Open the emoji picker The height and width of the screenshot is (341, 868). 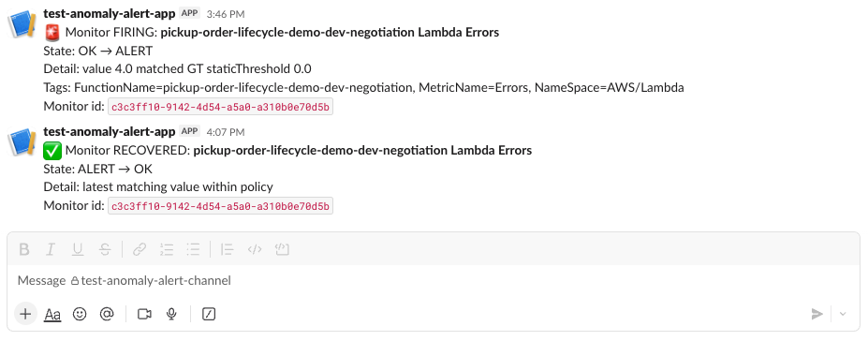pos(80,314)
